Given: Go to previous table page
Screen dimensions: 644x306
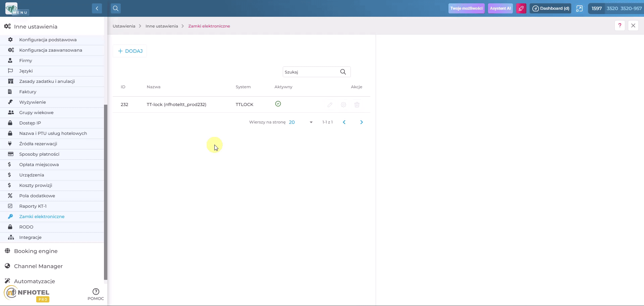Looking at the screenshot, I should (344, 122).
